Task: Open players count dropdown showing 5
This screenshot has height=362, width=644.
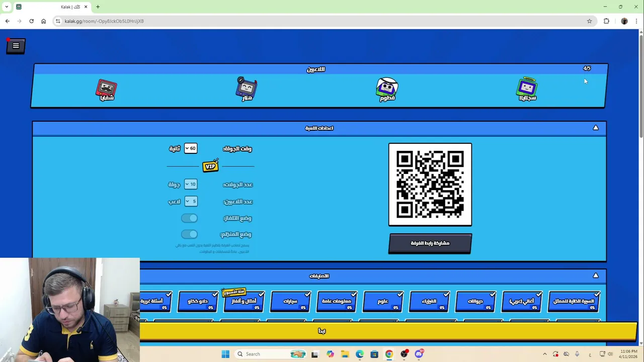Action: 190,201
